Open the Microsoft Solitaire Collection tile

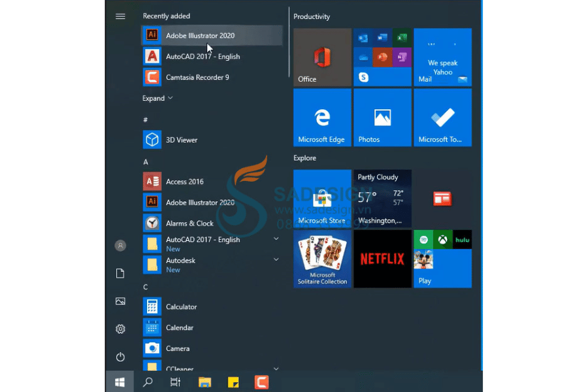(x=322, y=259)
